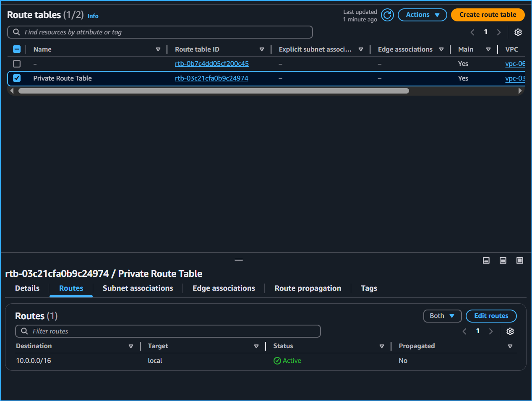
Task: Focus the Filter routes search field
Action: click(168, 331)
